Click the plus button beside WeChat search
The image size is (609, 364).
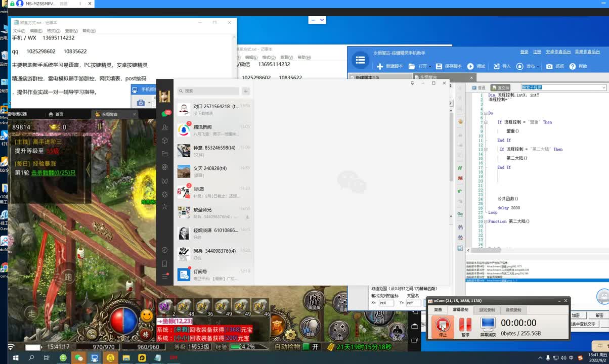(246, 91)
